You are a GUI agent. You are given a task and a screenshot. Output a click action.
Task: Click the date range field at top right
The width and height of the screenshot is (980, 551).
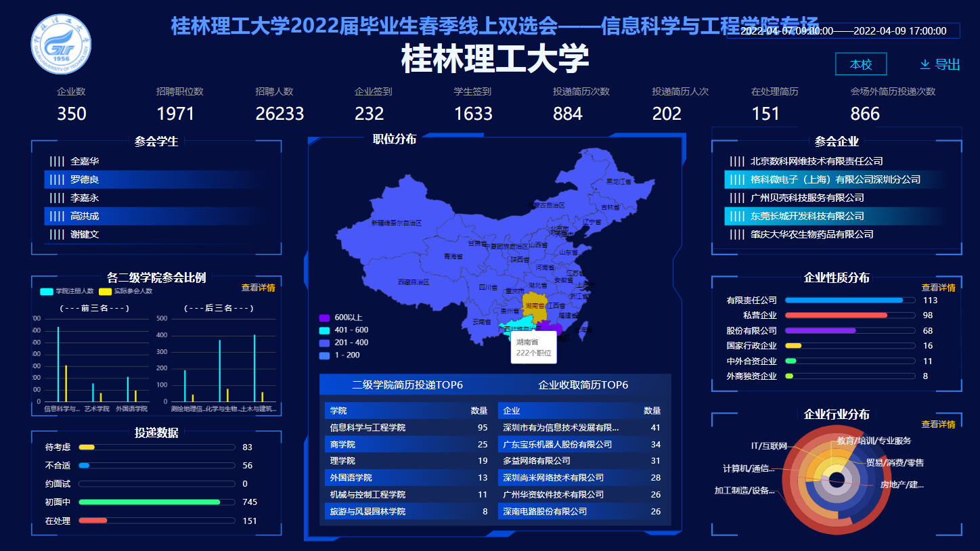[843, 30]
